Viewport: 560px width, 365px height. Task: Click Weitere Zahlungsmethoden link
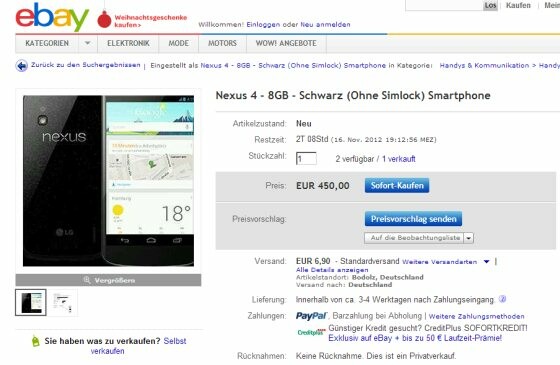(476, 316)
